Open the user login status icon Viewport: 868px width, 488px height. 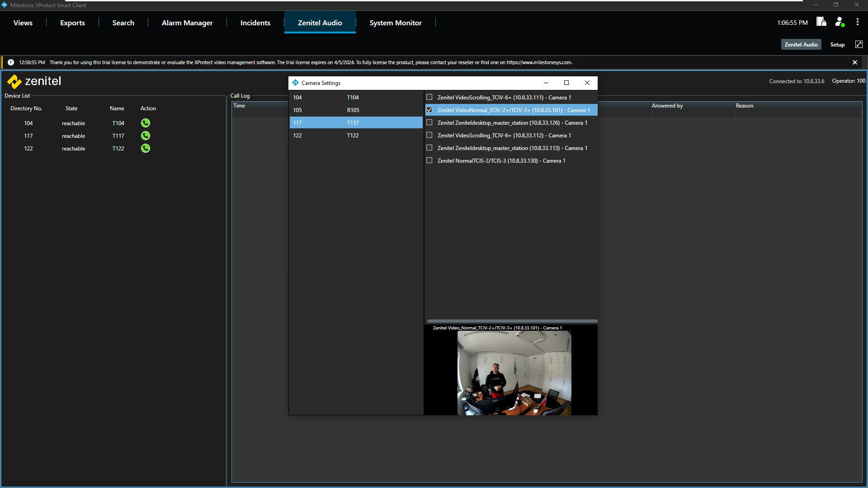[x=840, y=22]
